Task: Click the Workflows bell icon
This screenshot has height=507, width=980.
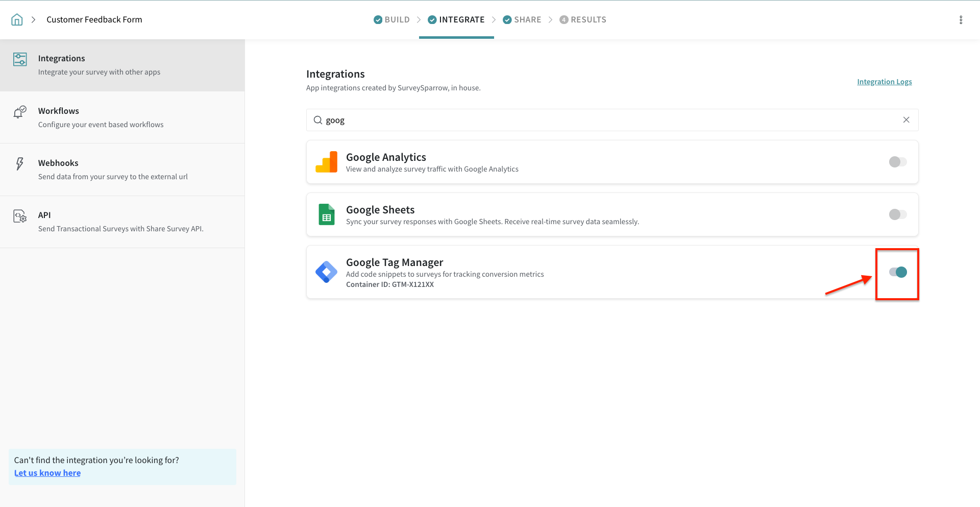Action: [x=19, y=112]
